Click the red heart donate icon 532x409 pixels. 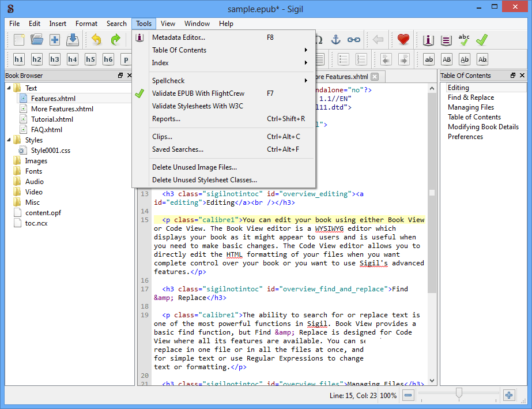pyautogui.click(x=403, y=40)
